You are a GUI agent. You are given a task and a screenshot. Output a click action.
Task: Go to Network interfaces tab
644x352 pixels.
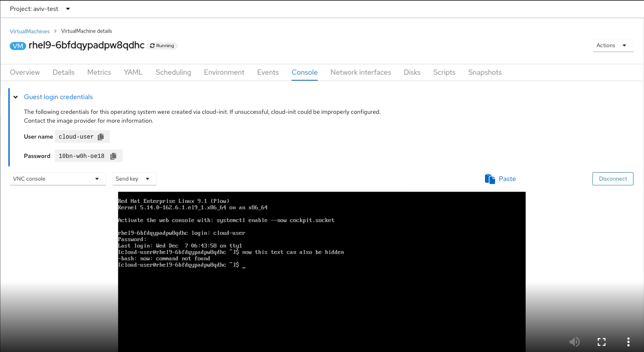360,72
